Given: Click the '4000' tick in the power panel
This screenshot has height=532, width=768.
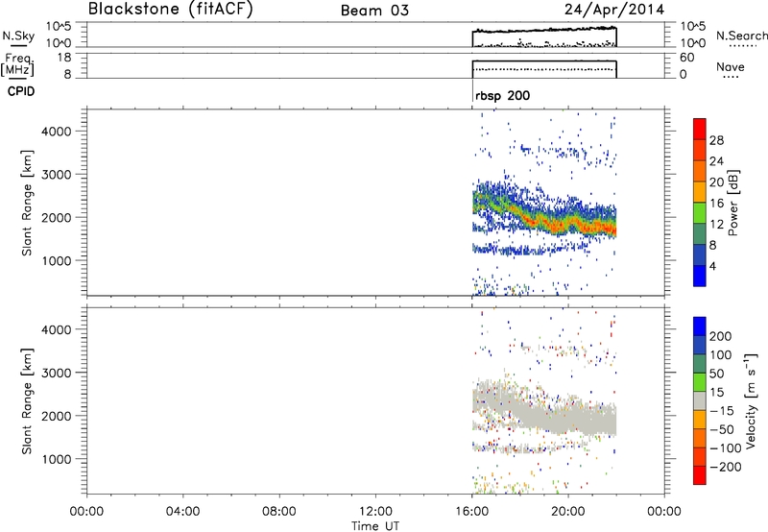Looking at the screenshot, I should pos(56,132).
